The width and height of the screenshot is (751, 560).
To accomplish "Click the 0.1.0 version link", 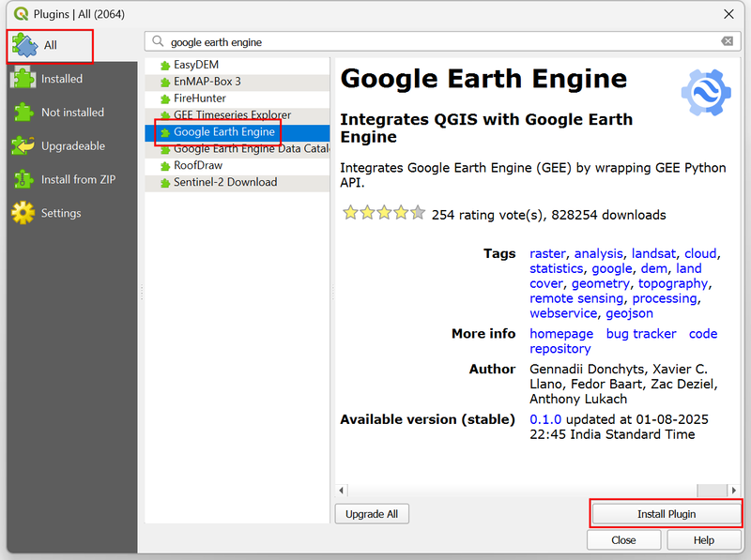I will tap(545, 419).
